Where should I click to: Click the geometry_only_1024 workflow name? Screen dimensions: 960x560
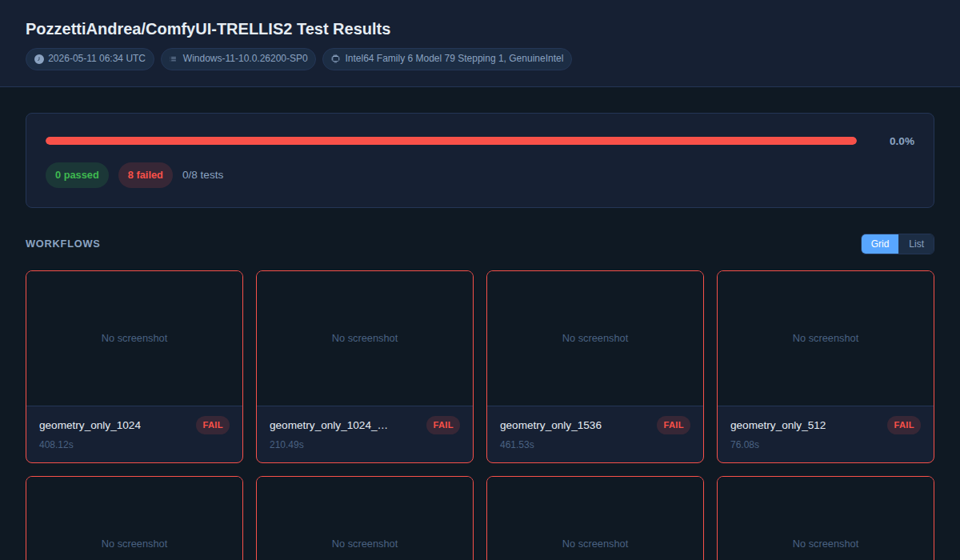pos(90,426)
